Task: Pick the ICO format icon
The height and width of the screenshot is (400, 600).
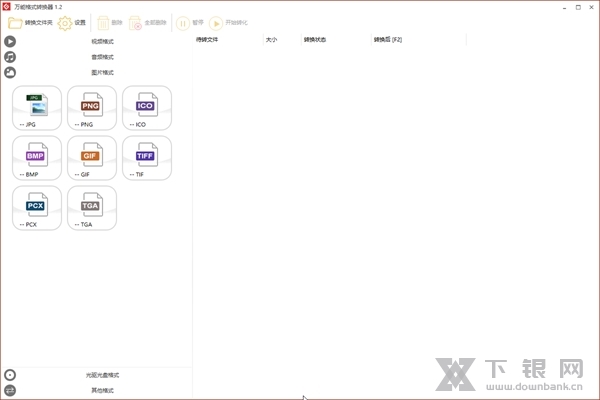Action: (x=147, y=107)
